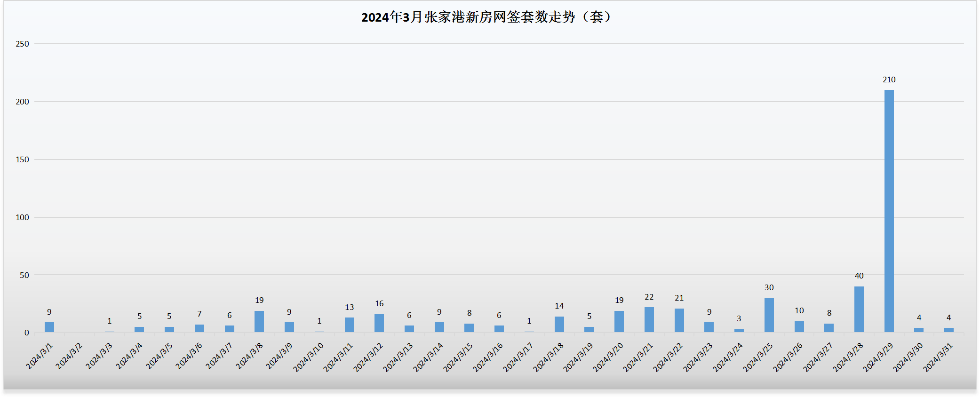Click x-axis date label 2024/3/14
980x397 pixels.
429,357
